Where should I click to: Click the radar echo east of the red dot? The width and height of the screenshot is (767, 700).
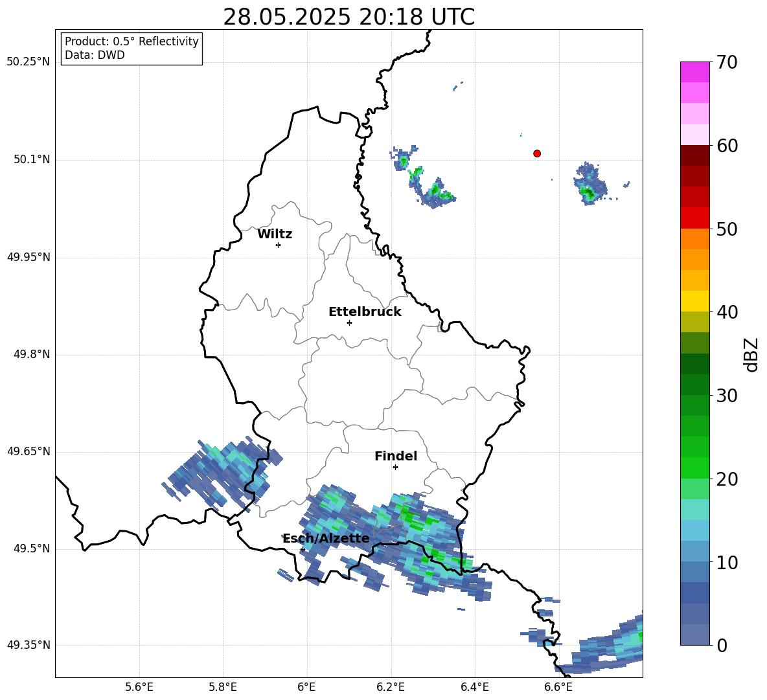(x=591, y=185)
